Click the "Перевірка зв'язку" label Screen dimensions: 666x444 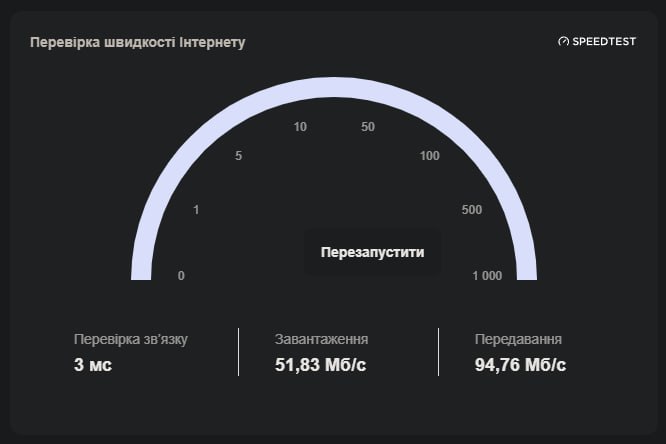[131, 339]
